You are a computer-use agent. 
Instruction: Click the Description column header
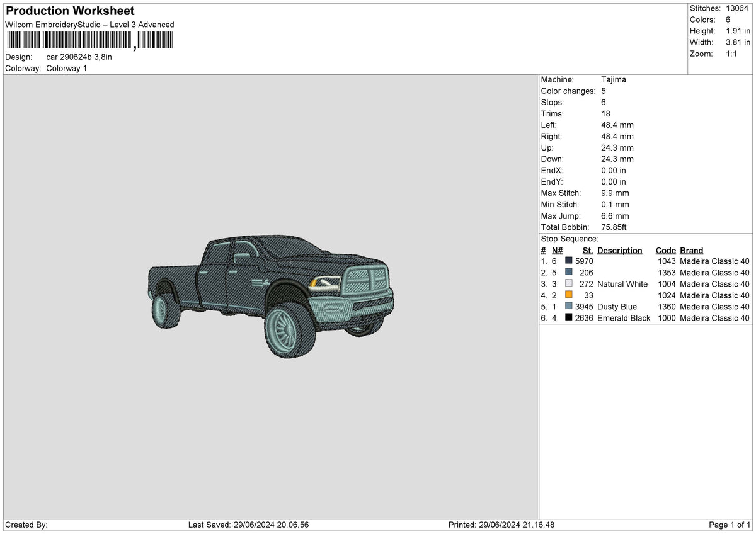(x=620, y=250)
